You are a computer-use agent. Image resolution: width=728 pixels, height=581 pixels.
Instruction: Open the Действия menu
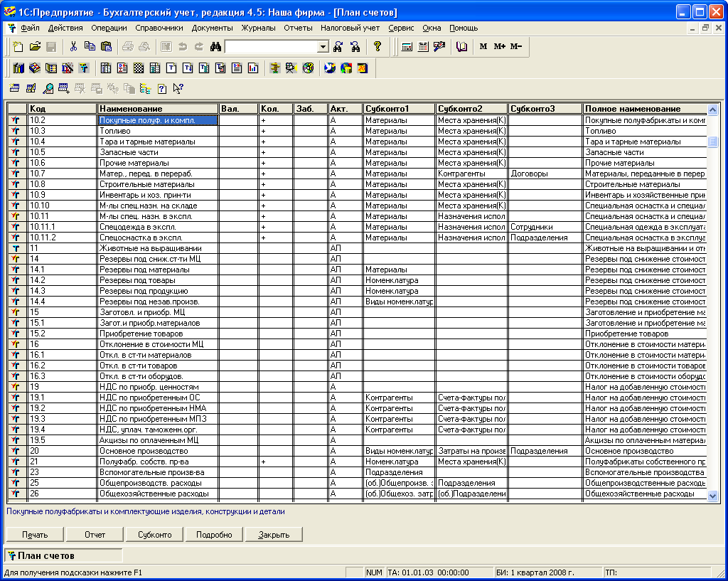coord(65,28)
